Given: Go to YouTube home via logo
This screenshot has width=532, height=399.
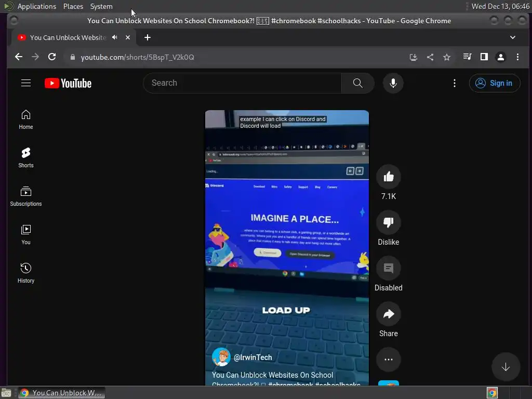Looking at the screenshot, I should coord(68,83).
